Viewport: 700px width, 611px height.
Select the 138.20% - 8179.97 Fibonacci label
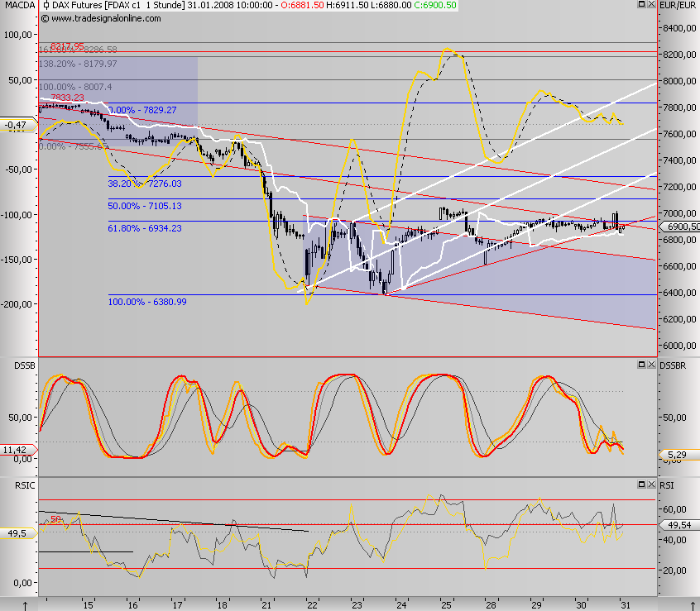78,64
